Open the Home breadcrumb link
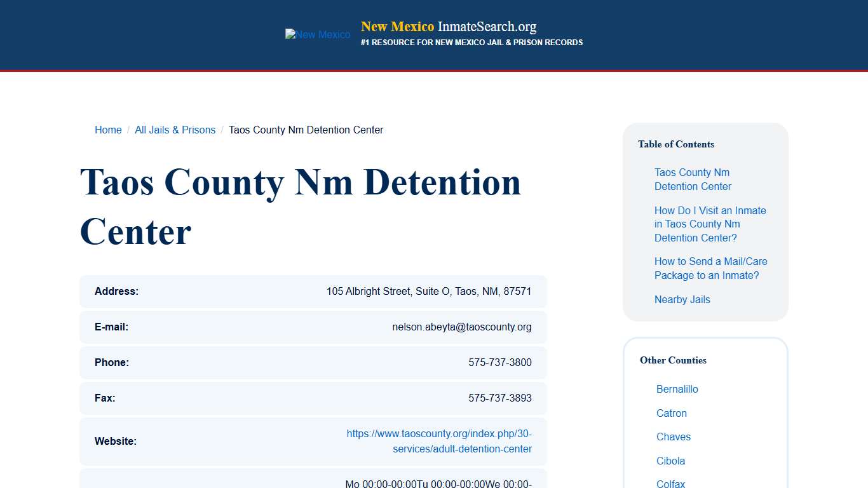The width and height of the screenshot is (868, 488). click(108, 130)
